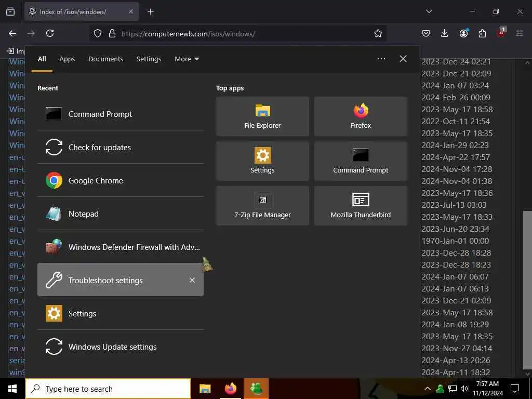
Task: Open Windows Update settings recent item
Action: point(121,347)
